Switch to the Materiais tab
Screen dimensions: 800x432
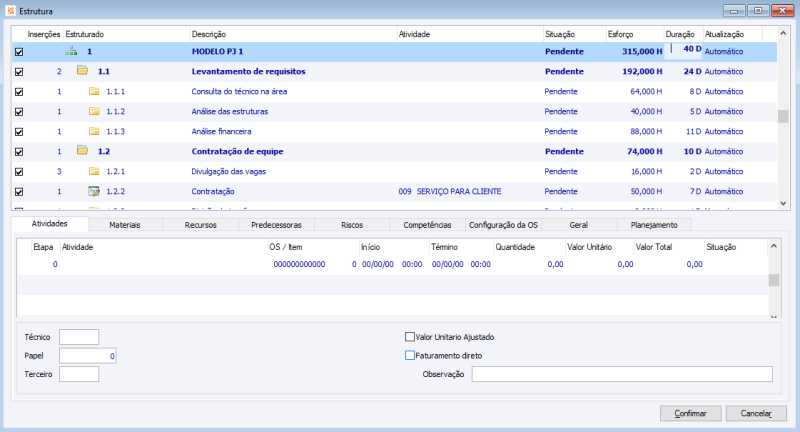(x=125, y=225)
